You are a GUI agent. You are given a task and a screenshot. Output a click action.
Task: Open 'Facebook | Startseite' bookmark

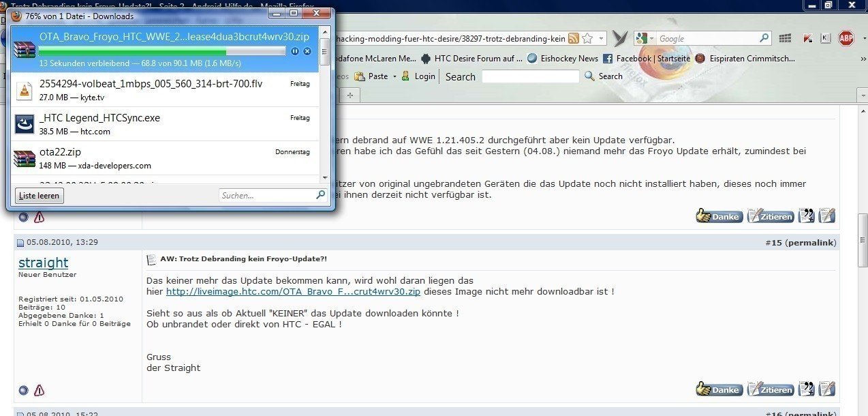[x=647, y=59]
